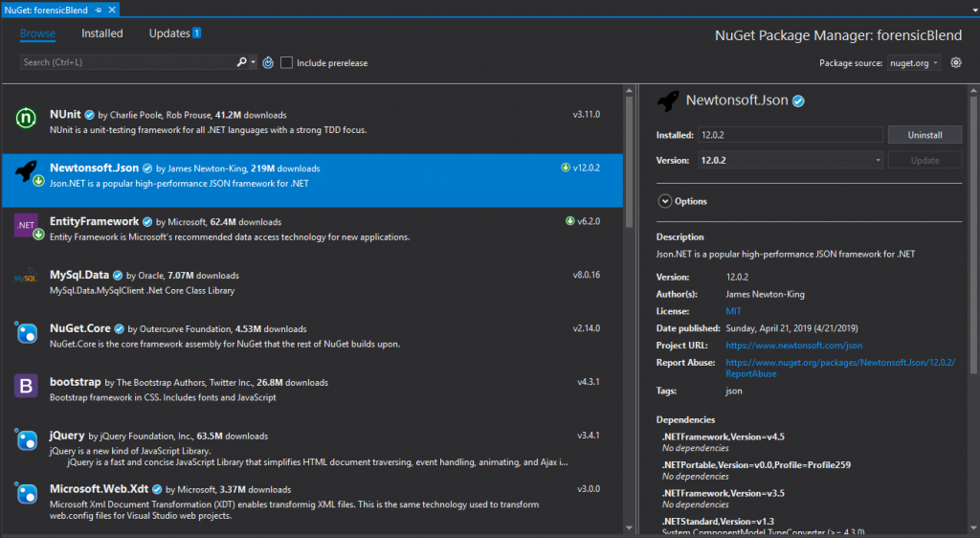Open the MIT license link
Viewport: 980px width, 538px height.
point(734,311)
